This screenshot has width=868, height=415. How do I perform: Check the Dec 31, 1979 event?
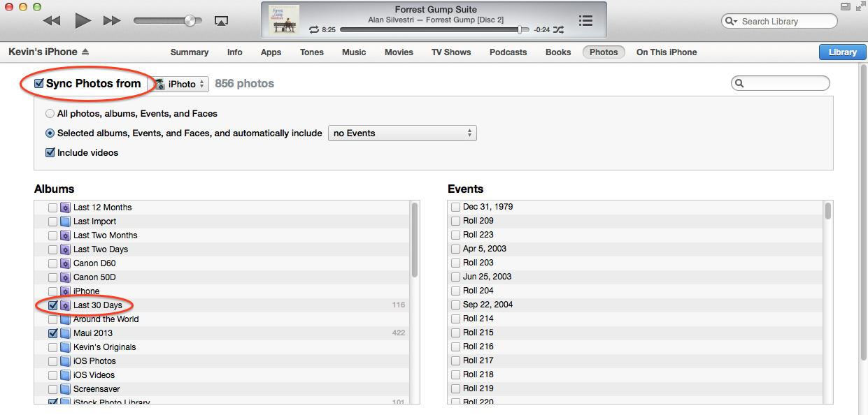(x=455, y=207)
